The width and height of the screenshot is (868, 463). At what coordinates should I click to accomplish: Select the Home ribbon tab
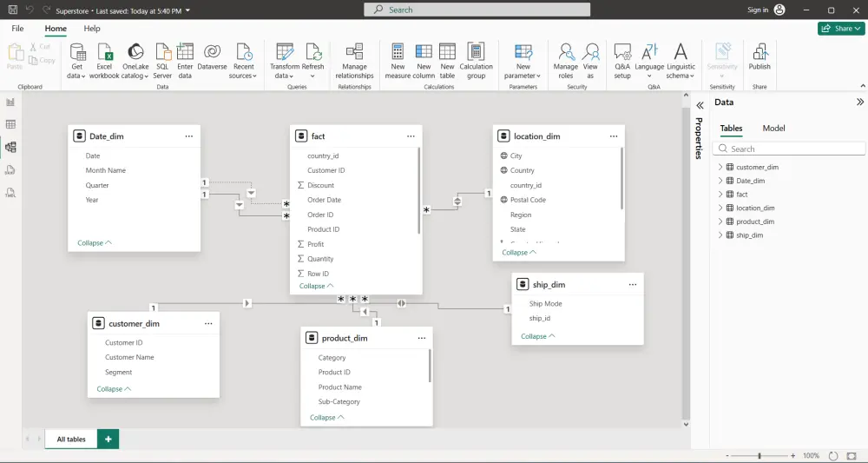56,29
